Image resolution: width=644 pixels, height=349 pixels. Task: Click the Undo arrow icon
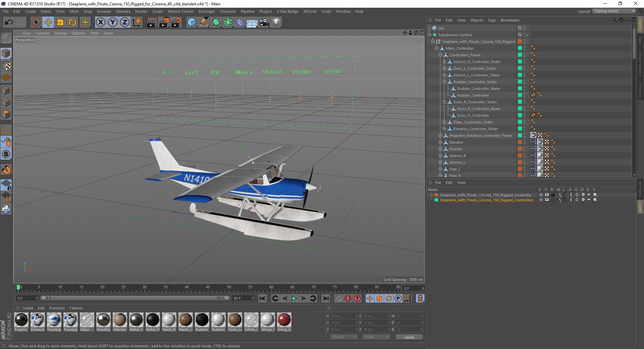pyautogui.click(x=9, y=22)
